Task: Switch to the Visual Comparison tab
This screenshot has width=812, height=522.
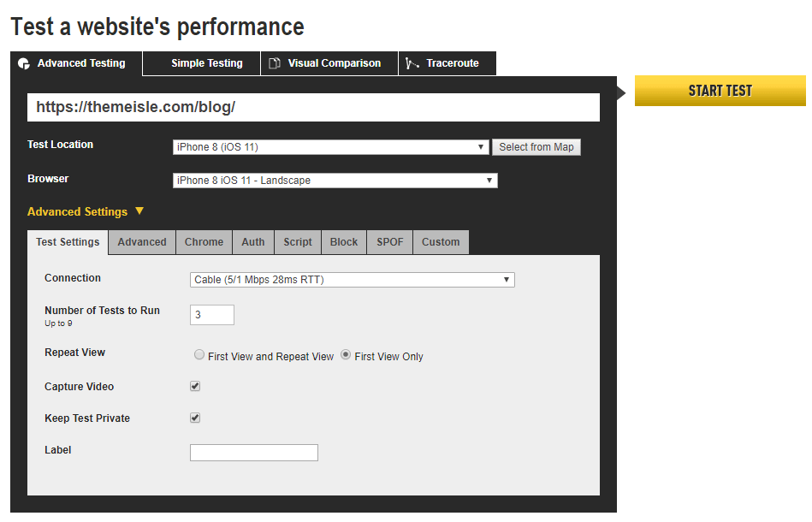Action: tap(329, 63)
